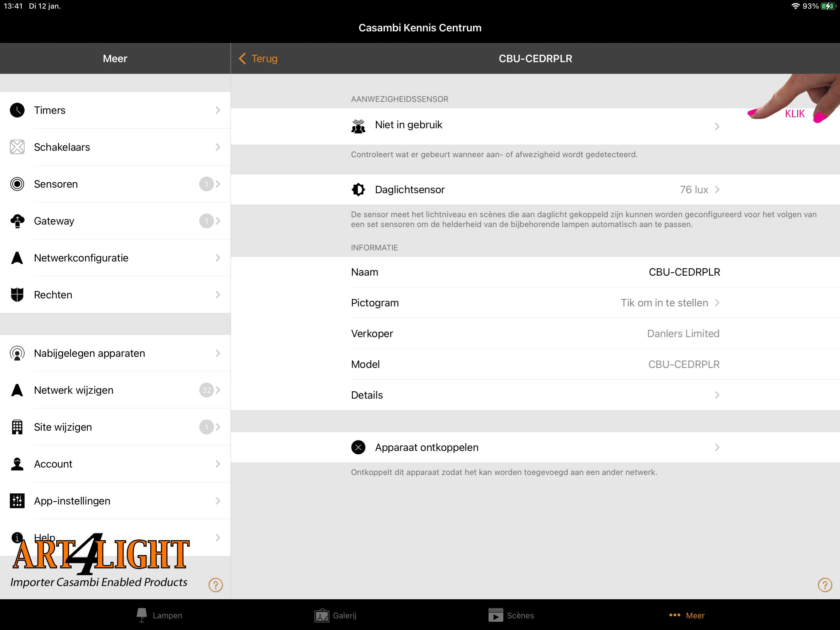Click the Sensoren circle icon
Screen dimensions: 840x630
(18, 184)
